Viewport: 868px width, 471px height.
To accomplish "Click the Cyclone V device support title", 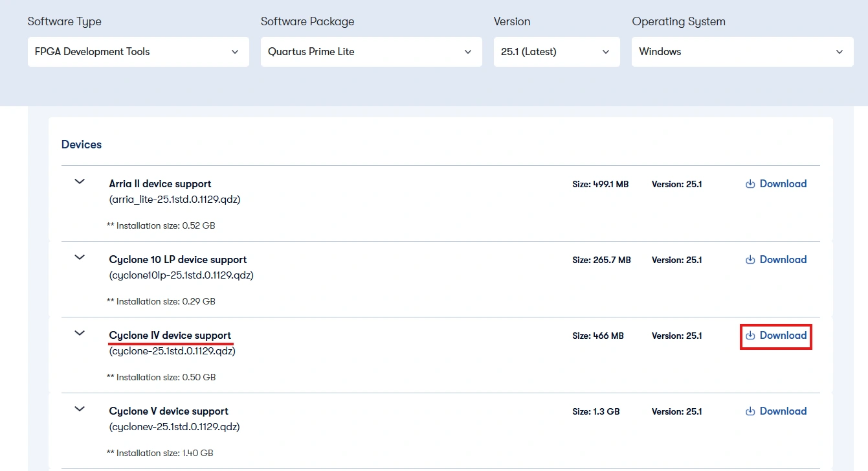I will pos(168,411).
